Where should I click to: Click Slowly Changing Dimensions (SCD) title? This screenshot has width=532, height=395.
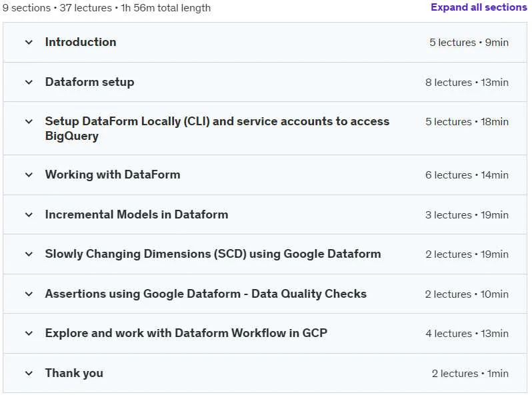[x=213, y=254]
